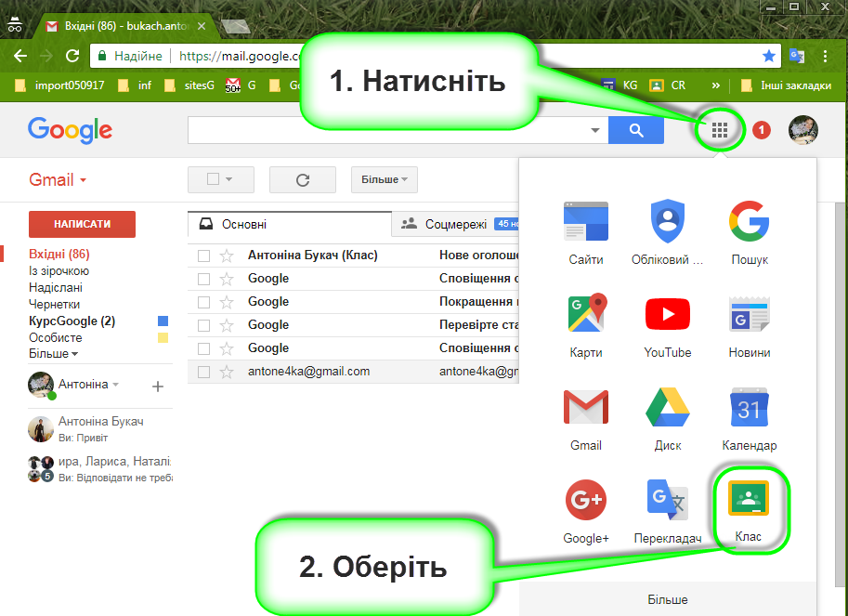This screenshot has height=616, width=848.
Task: Open Антоніна chat status dropdown
Action: (114, 385)
